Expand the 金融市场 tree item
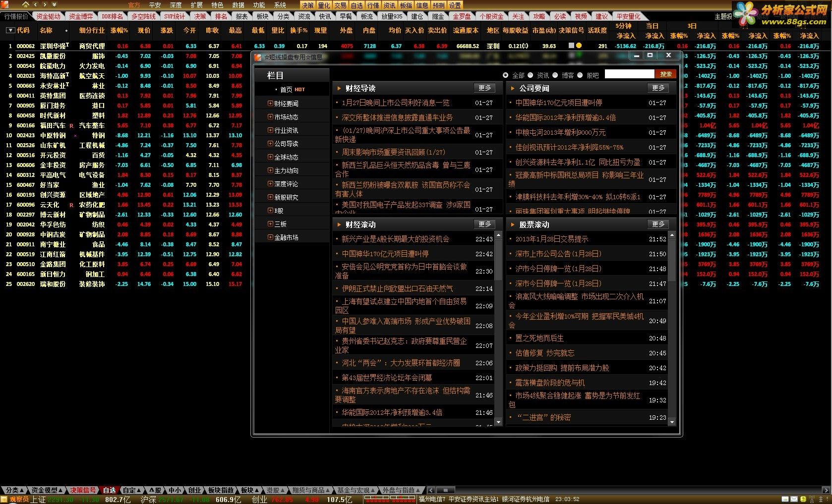This screenshot has width=832, height=504. click(270, 237)
